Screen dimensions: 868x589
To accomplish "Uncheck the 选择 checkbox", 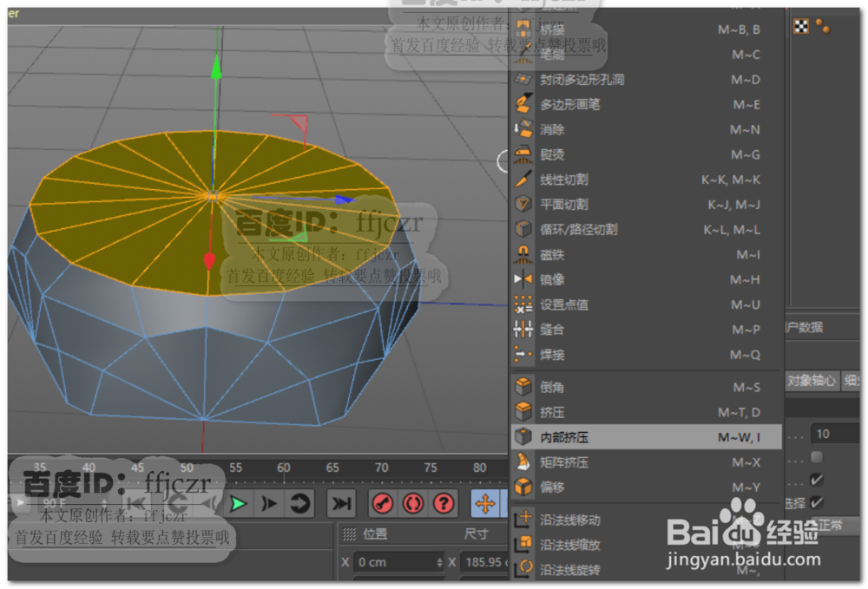I will pyautogui.click(x=817, y=503).
